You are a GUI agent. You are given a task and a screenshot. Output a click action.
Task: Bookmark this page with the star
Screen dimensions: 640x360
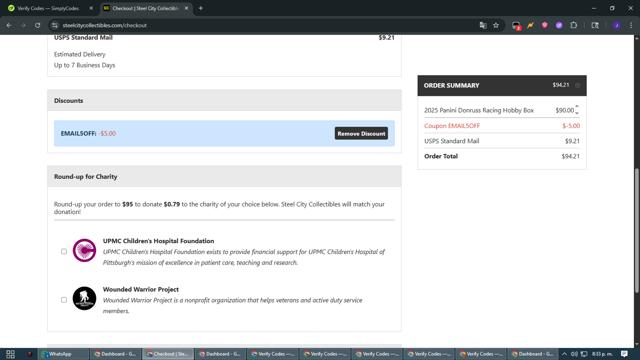pyautogui.click(x=496, y=25)
